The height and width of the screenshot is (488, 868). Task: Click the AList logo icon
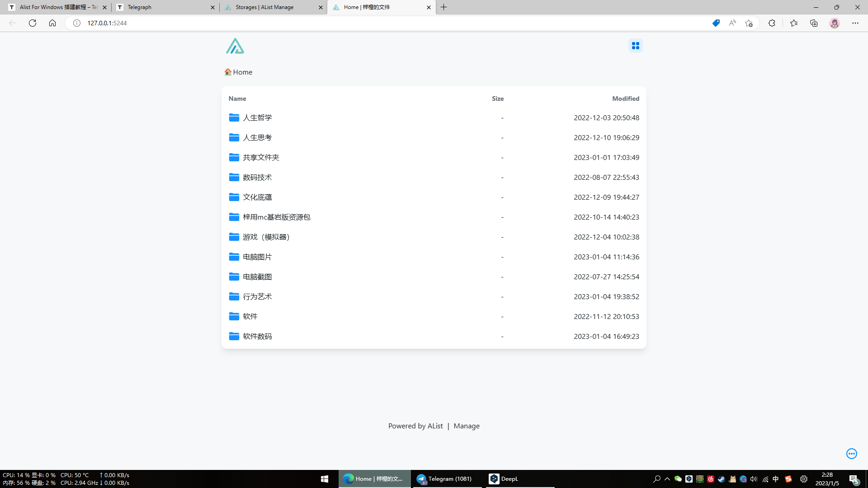[235, 46]
